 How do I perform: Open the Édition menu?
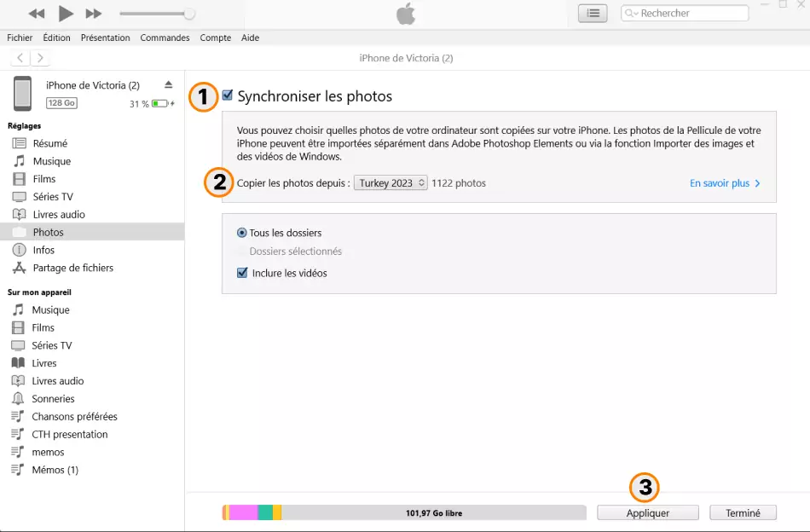coord(56,38)
